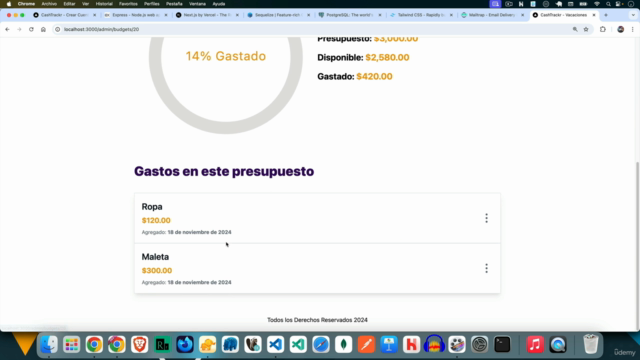Open blue Visual Studio Code in dock

(x=276, y=344)
